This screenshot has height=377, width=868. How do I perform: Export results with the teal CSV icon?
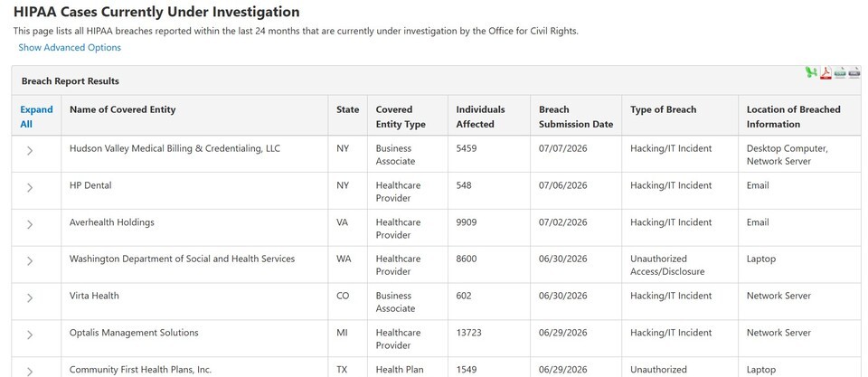click(840, 72)
